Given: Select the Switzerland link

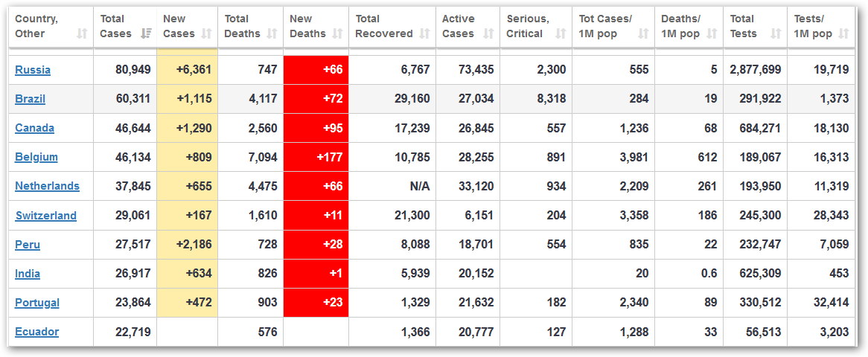Looking at the screenshot, I should coord(45,216).
